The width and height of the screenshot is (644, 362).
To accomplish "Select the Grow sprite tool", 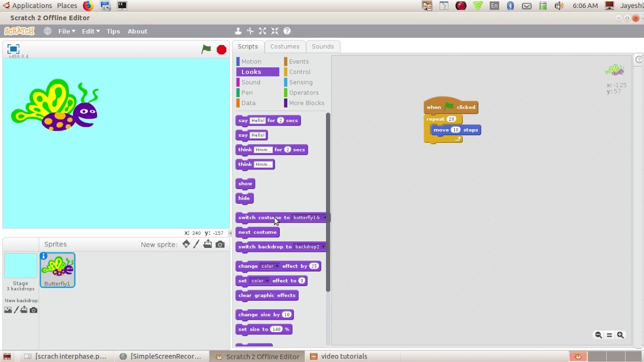I will pyautogui.click(x=263, y=31).
